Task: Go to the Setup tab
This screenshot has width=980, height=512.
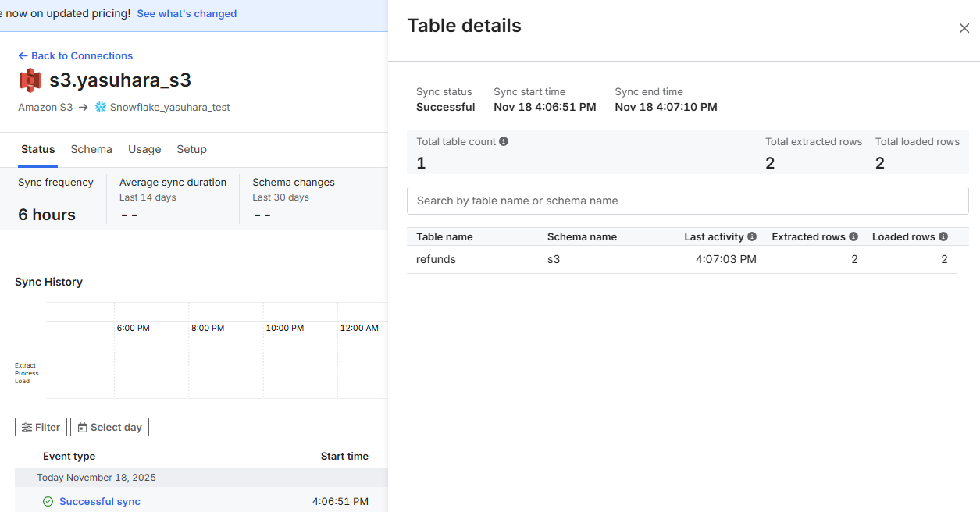Action: [x=191, y=149]
